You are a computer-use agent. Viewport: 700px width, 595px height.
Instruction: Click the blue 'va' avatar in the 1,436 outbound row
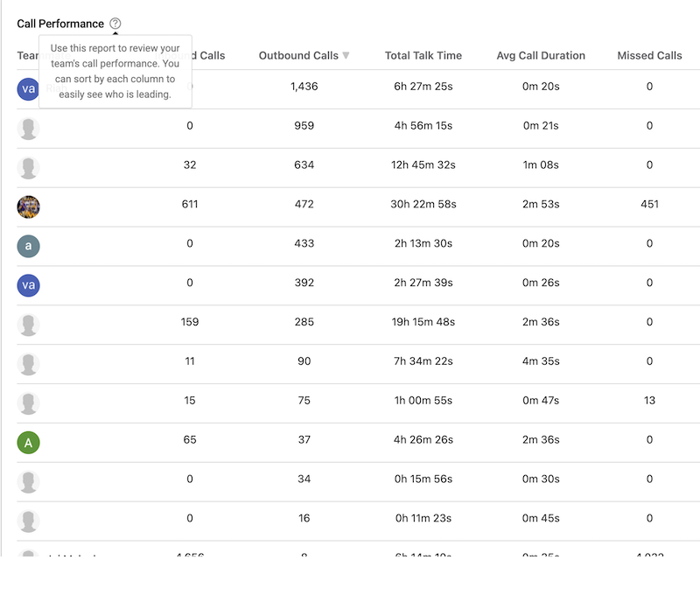pos(28,88)
